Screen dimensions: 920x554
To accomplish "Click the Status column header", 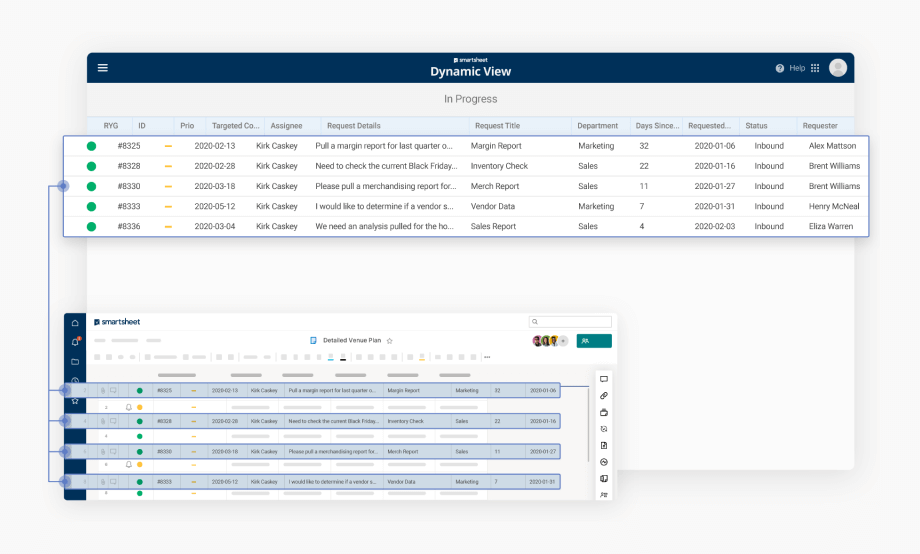I will tap(756, 126).
